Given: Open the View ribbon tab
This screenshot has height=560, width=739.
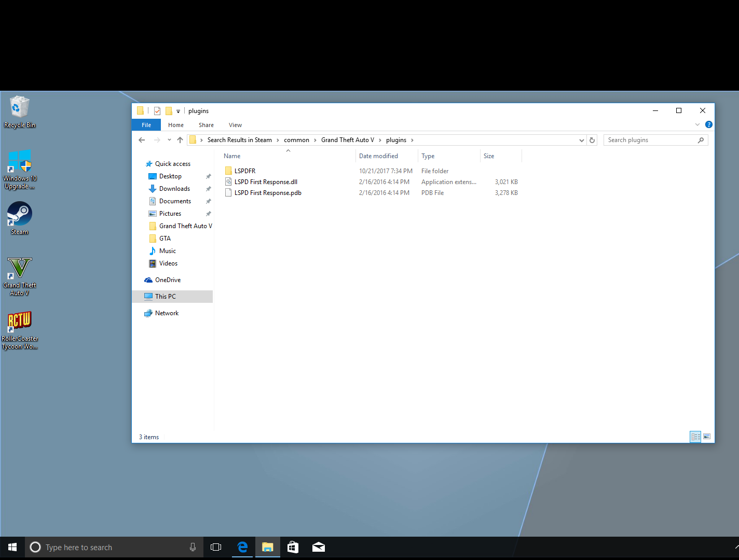Looking at the screenshot, I should pos(235,125).
